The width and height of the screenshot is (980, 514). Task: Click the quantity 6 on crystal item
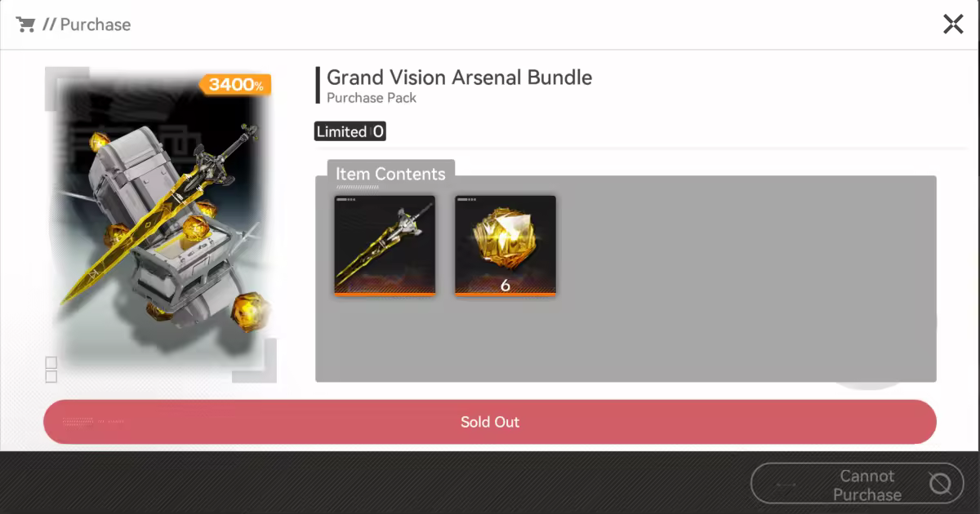(x=506, y=286)
